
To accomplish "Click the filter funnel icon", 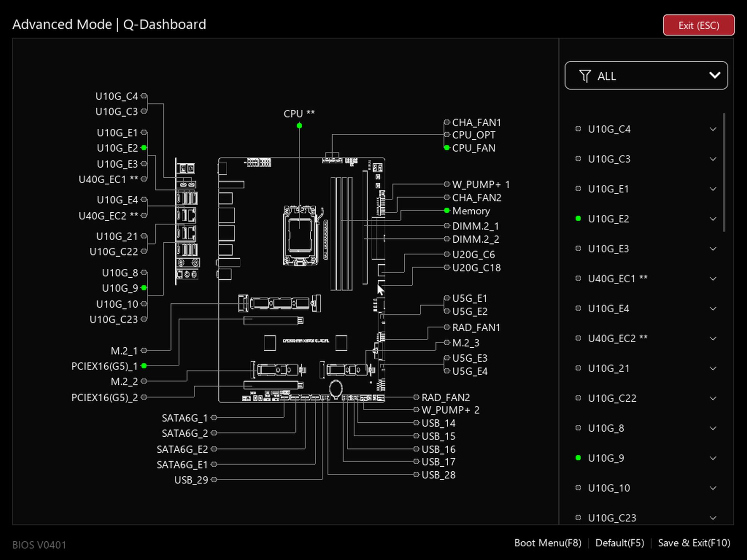I will coord(585,76).
